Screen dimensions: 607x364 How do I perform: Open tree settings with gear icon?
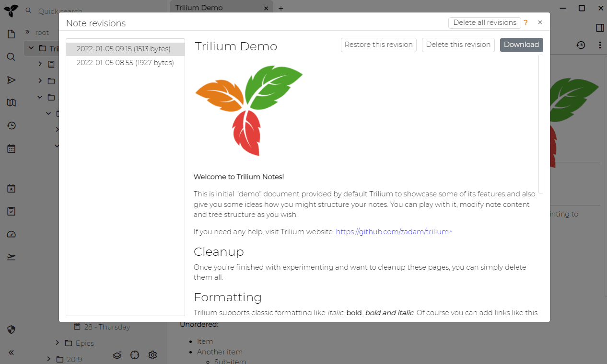(x=152, y=355)
